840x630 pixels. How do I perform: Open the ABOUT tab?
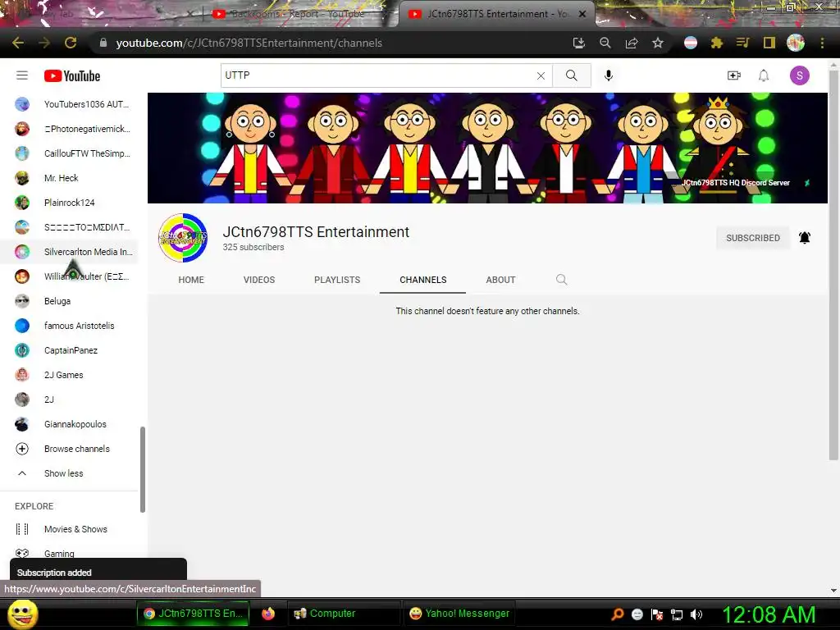(500, 280)
